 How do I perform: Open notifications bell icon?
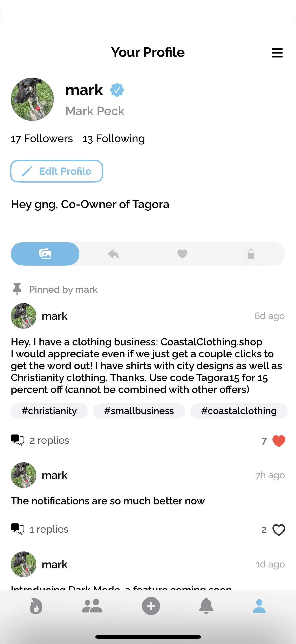[206, 606]
